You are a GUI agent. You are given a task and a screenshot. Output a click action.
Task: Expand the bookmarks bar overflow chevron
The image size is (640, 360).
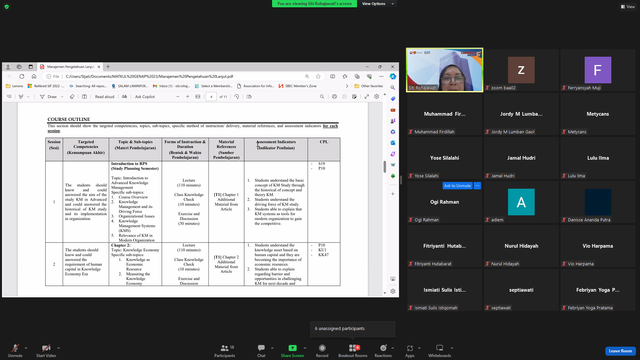coord(347,86)
